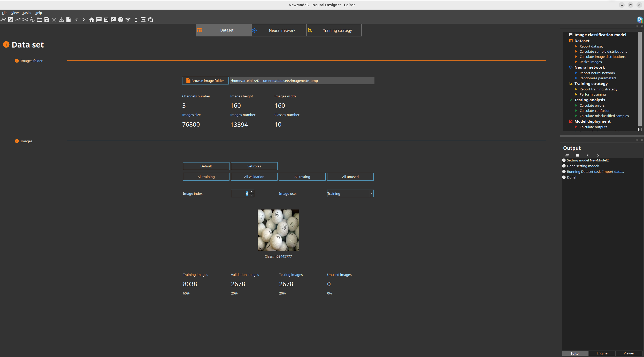This screenshot has height=357, width=644.
Task: Click the support headset toolbar icon
Action: click(x=150, y=20)
